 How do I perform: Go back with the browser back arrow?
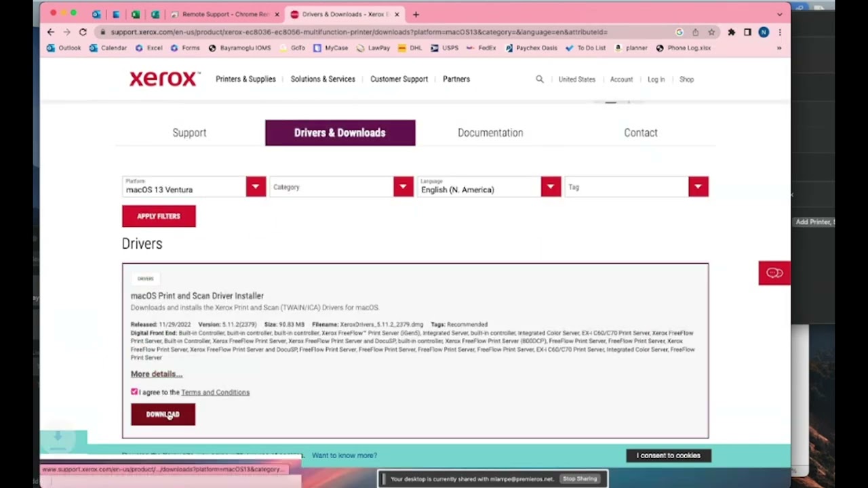coord(51,32)
